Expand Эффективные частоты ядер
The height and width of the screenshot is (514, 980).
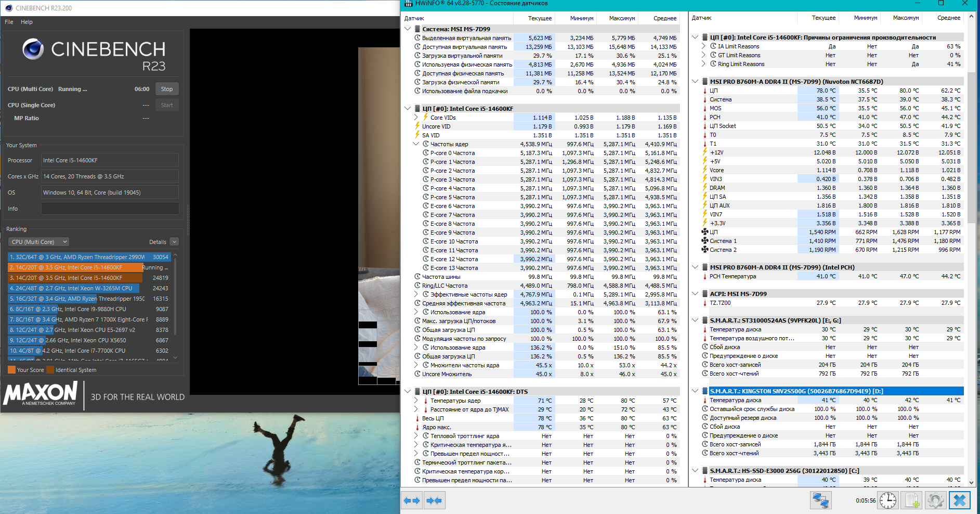[416, 294]
